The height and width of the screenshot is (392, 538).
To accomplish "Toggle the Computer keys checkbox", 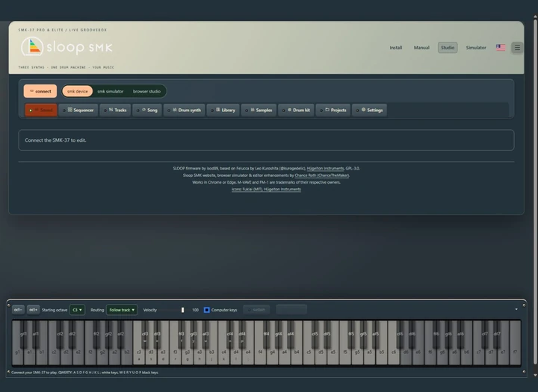I will pyautogui.click(x=207, y=310).
